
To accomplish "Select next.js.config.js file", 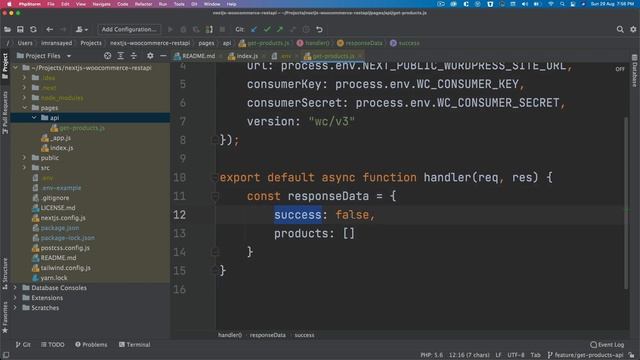I will click(x=63, y=218).
